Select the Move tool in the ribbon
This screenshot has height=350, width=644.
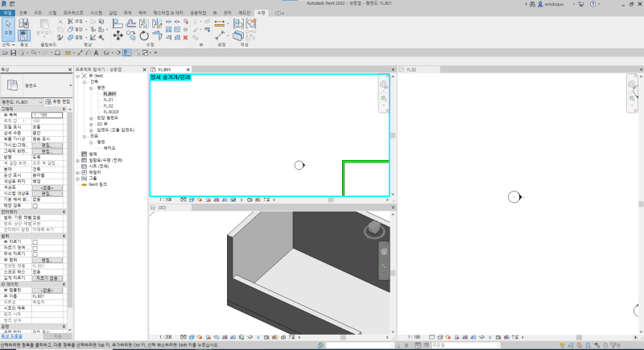pyautogui.click(x=118, y=35)
